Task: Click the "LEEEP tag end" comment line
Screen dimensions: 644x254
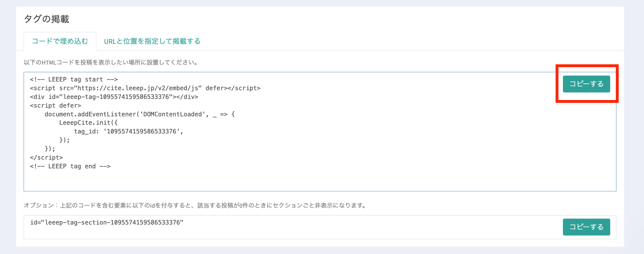Action: pyautogui.click(x=70, y=166)
